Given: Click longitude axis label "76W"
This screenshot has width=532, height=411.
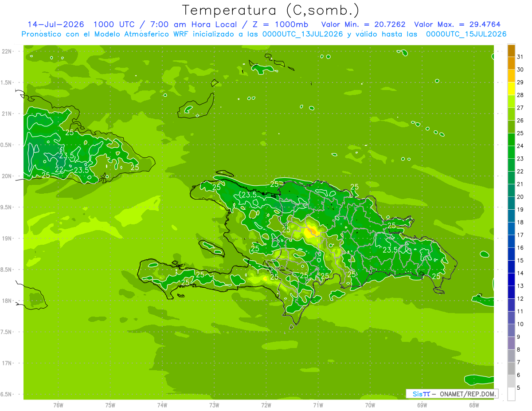Looking at the screenshot, I should 58,405.
